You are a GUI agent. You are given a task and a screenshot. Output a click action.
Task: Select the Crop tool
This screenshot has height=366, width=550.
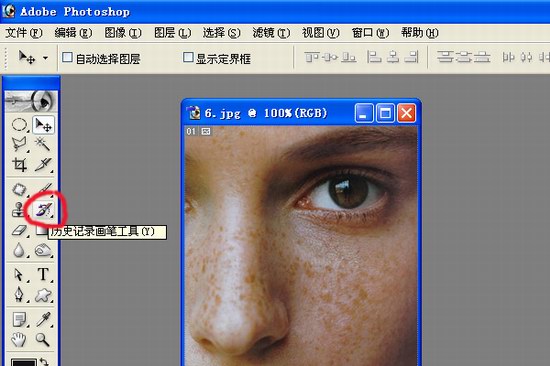pos(19,164)
